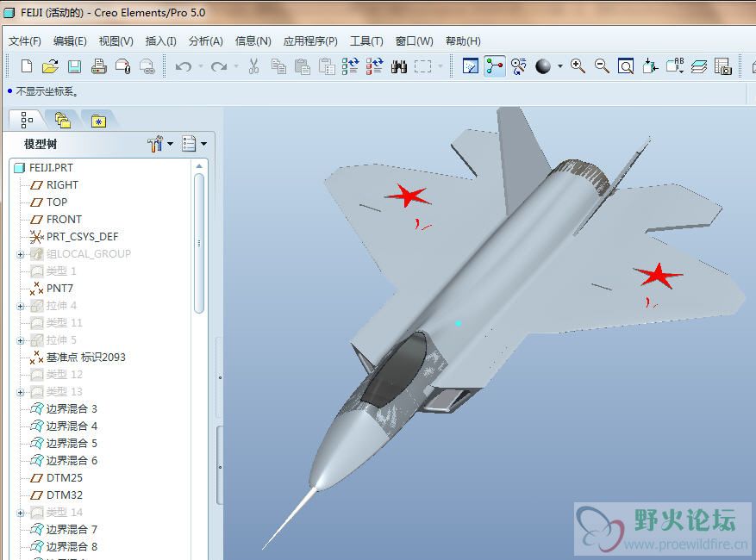The height and width of the screenshot is (560, 756).
Task: Expand the 组LOCAL_GROUP tree node
Action: coord(20,254)
